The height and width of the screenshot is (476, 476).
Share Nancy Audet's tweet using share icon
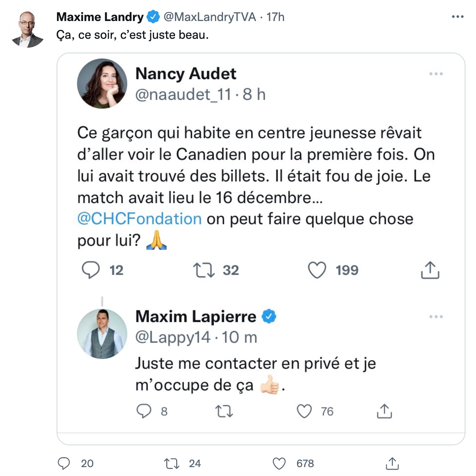pyautogui.click(x=430, y=270)
